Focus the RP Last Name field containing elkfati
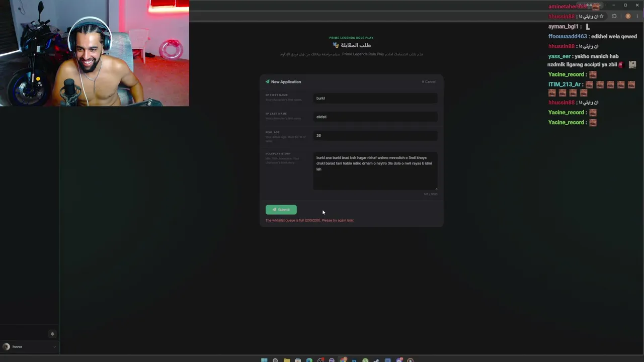This screenshot has width=644, height=362. coord(375,117)
